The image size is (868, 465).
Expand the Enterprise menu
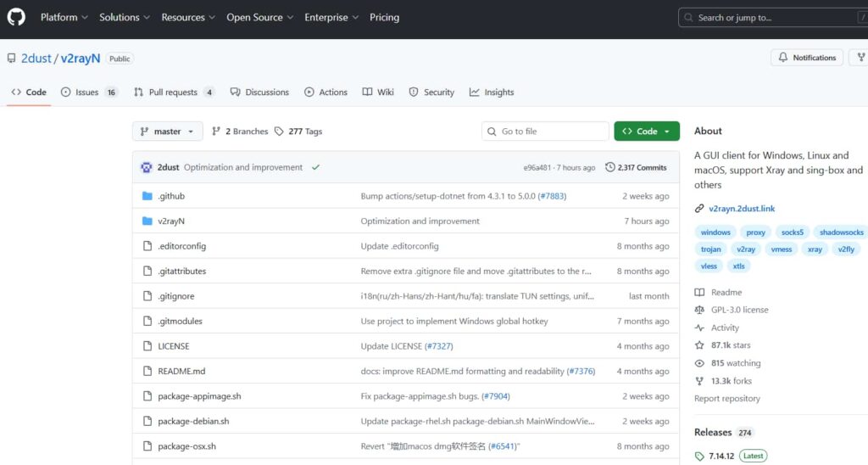331,17
